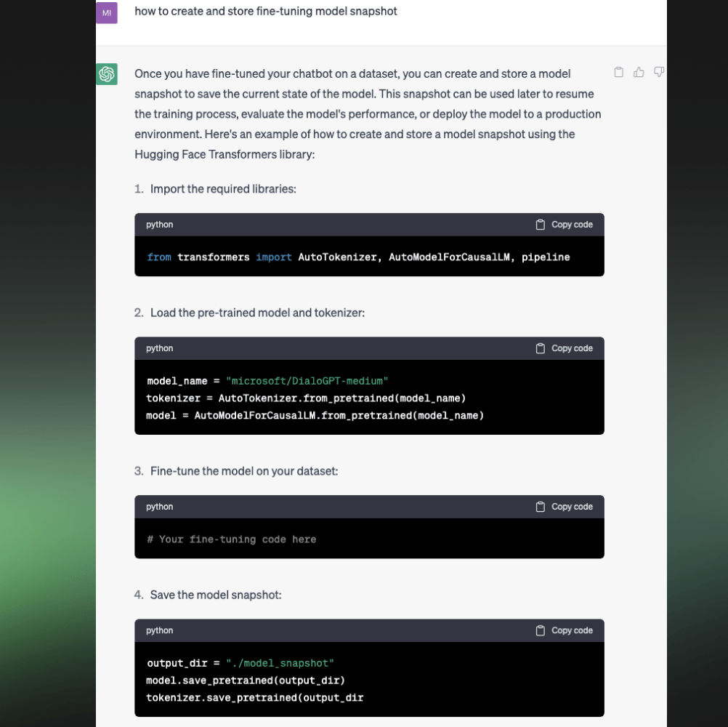Copy code of the fine-tuning placeholder block

[x=564, y=506]
